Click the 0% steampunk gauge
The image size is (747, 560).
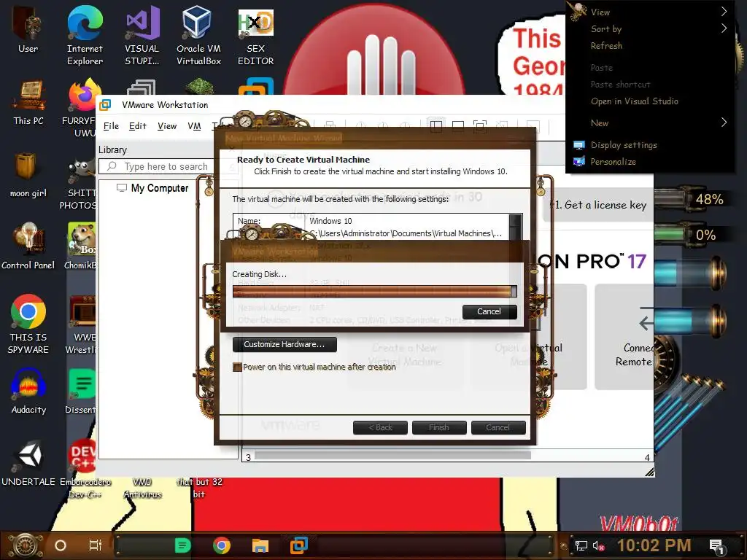(692, 235)
